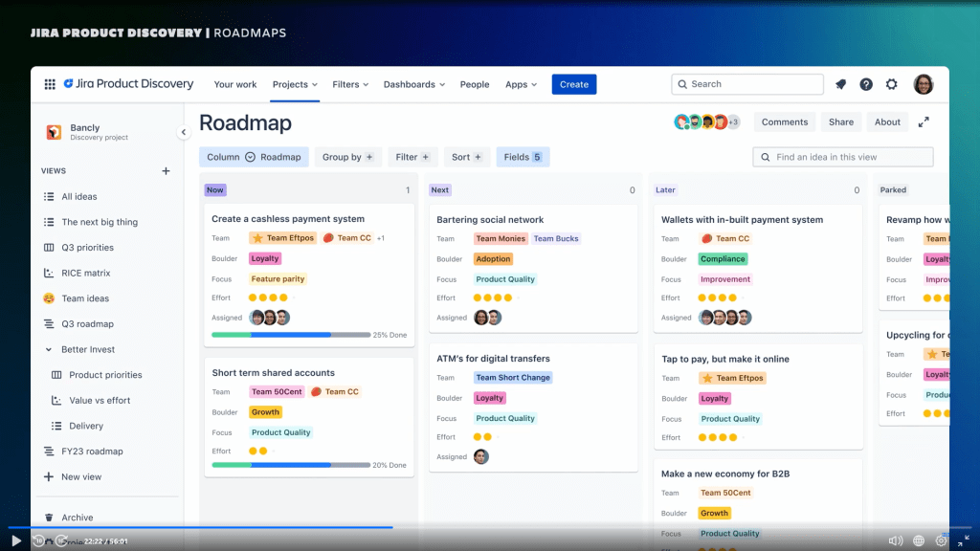Image resolution: width=980 pixels, height=551 pixels.
Task: Click the Share button
Action: [x=841, y=122]
